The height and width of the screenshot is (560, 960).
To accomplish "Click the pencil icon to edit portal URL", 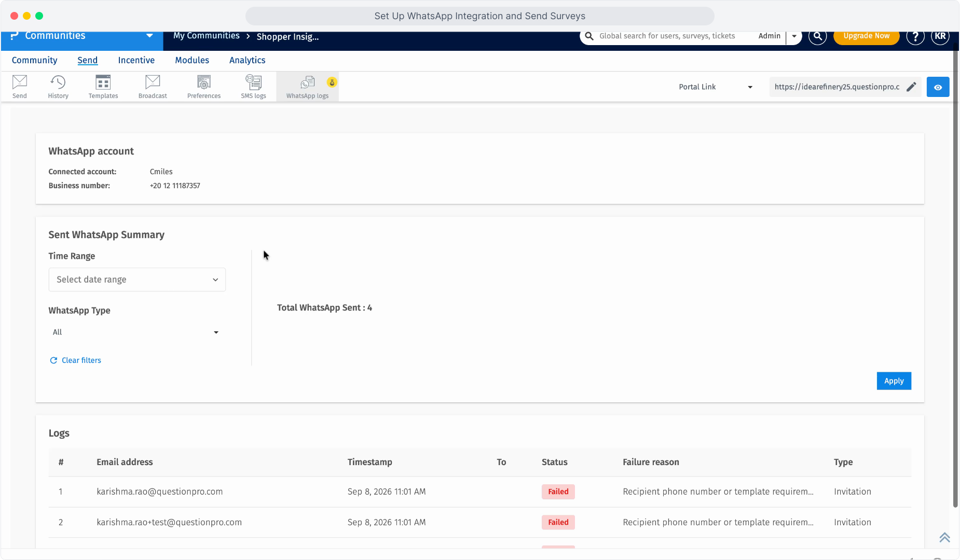I will point(911,87).
